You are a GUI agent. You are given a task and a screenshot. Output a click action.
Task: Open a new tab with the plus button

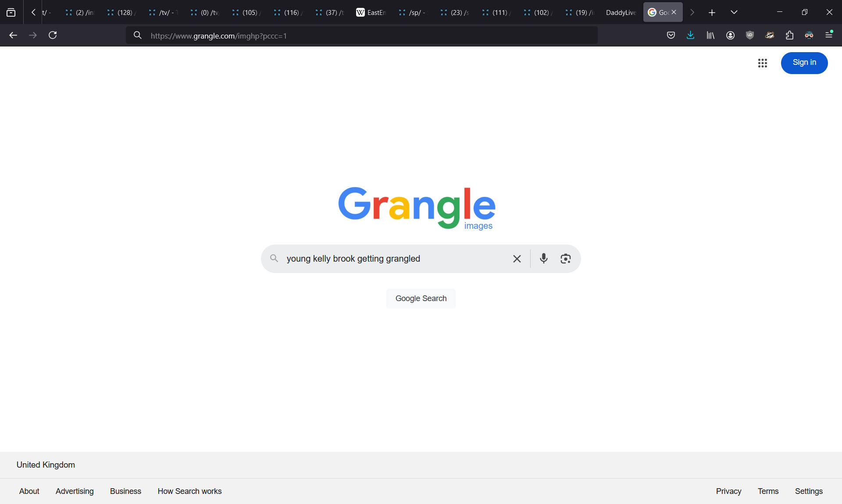[712, 12]
